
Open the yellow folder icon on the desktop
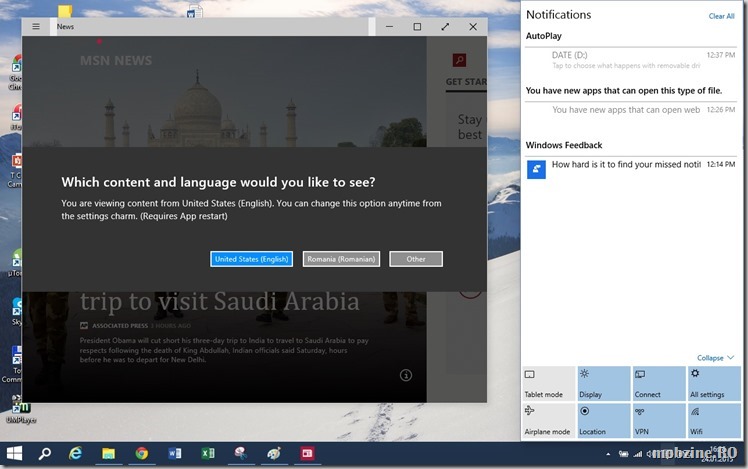coord(65,11)
